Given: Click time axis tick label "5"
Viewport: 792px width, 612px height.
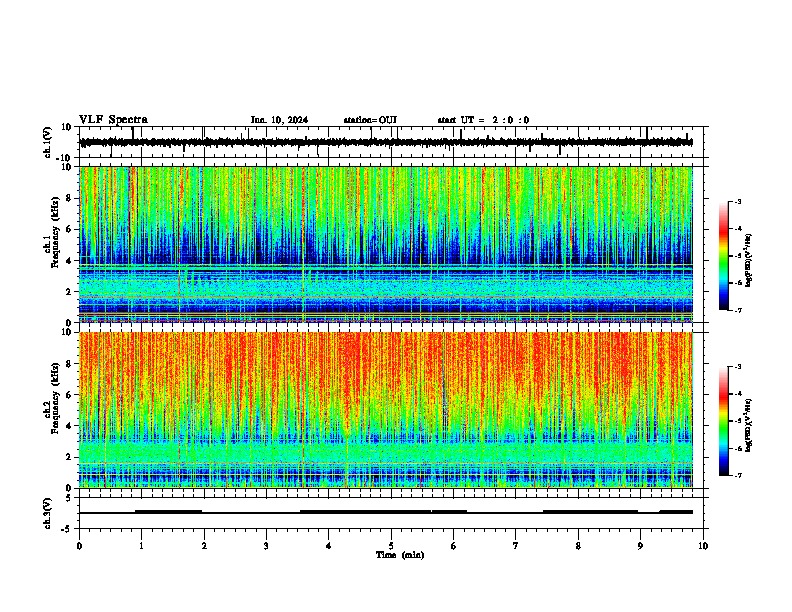Looking at the screenshot, I should click(x=391, y=546).
